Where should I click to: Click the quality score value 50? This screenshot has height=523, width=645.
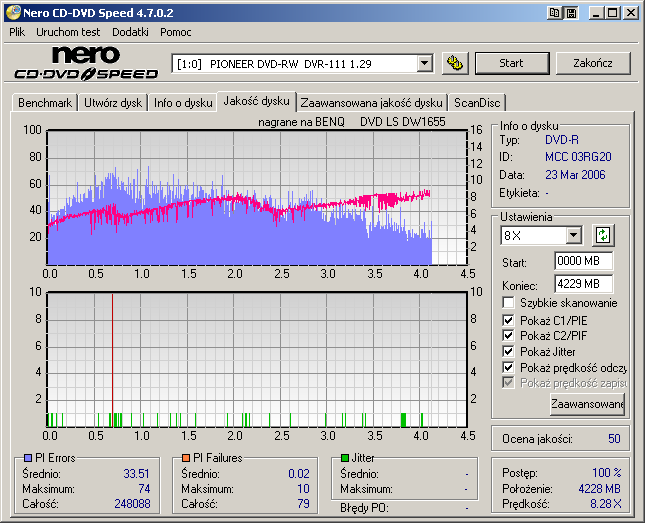pyautogui.click(x=614, y=439)
